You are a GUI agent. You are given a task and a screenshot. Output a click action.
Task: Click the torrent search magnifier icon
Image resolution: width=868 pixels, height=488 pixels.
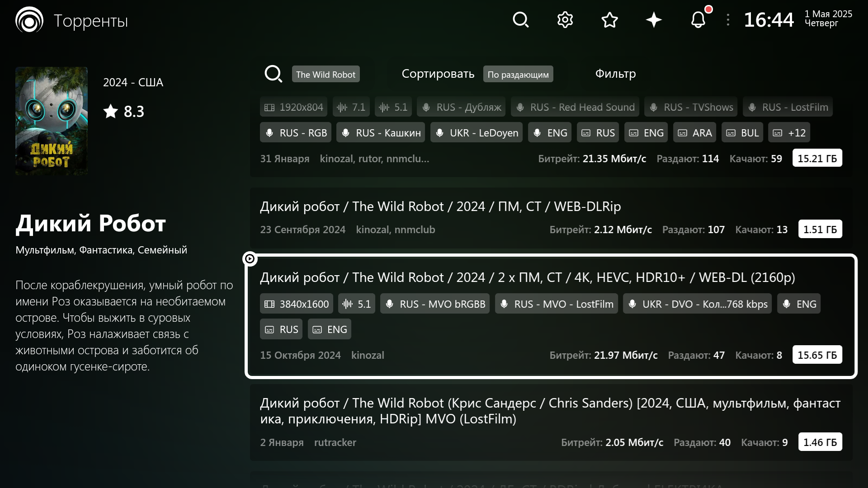273,74
